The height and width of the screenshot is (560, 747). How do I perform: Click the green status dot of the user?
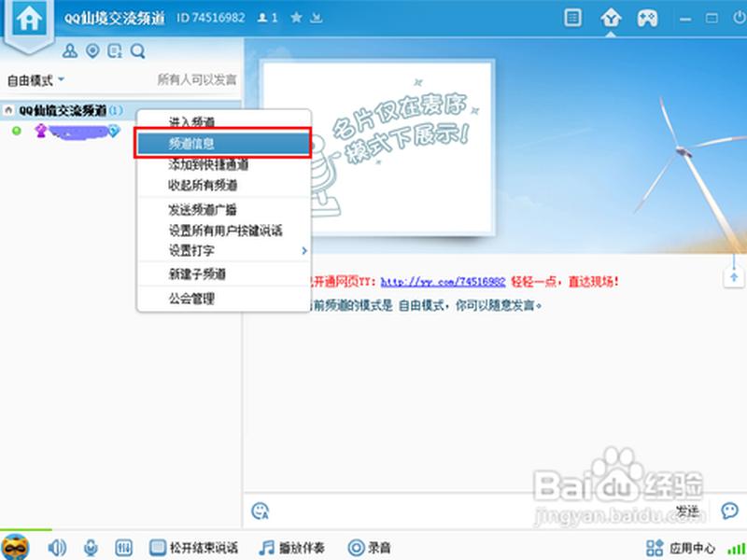pyautogui.click(x=17, y=131)
